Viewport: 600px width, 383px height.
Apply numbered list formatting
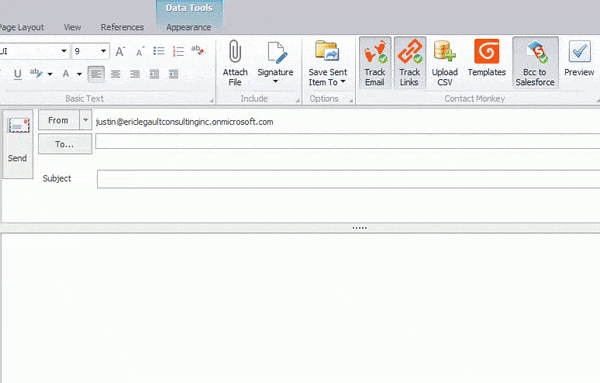(x=178, y=51)
